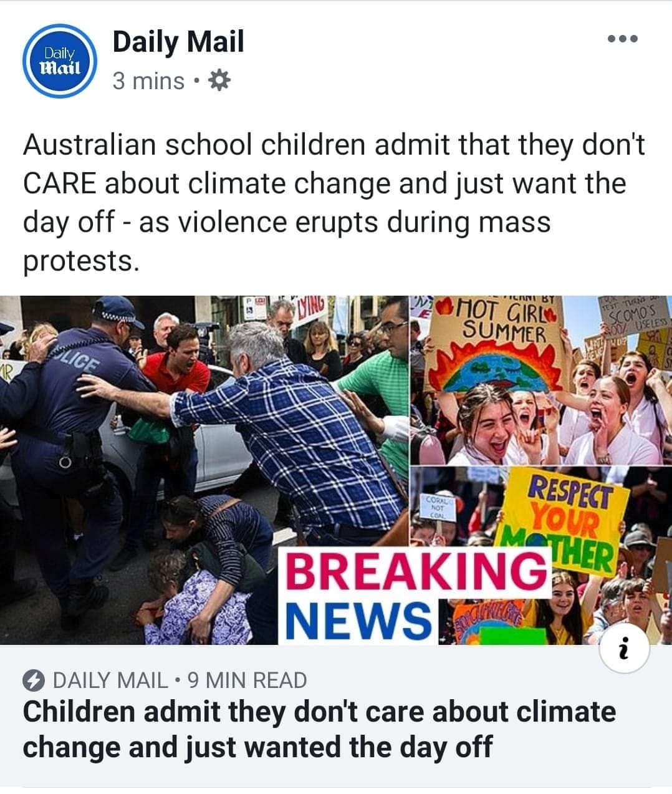Click the 'DAILY MAIL' source label under image
This screenshot has height=794, width=672.
click(x=111, y=680)
